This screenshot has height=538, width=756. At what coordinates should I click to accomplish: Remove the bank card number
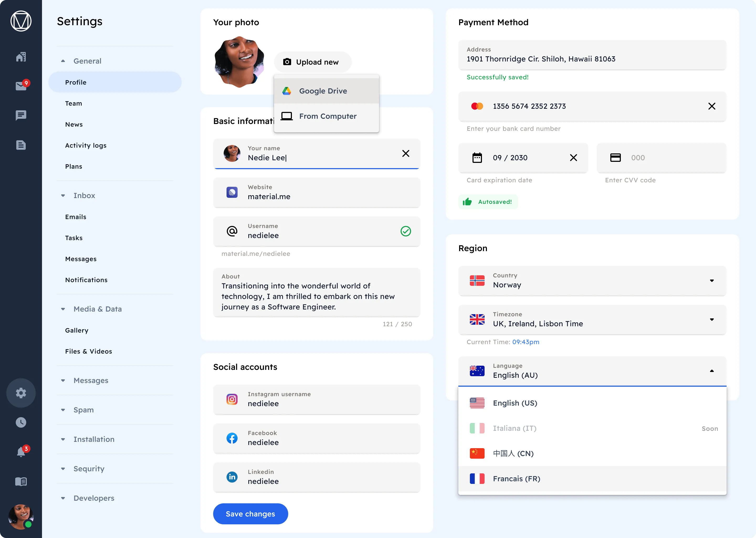click(x=711, y=106)
